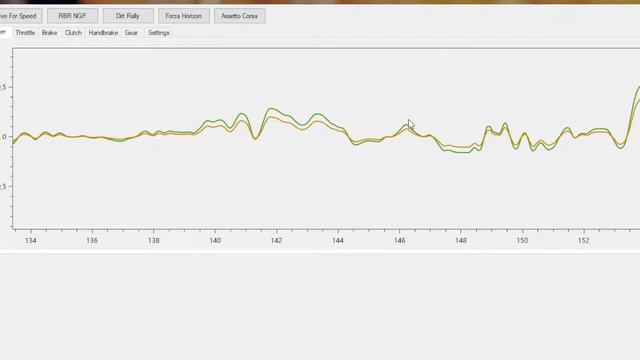The height and width of the screenshot is (360, 640).
Task: Click the 148 label on the time axis
Action: click(x=461, y=240)
